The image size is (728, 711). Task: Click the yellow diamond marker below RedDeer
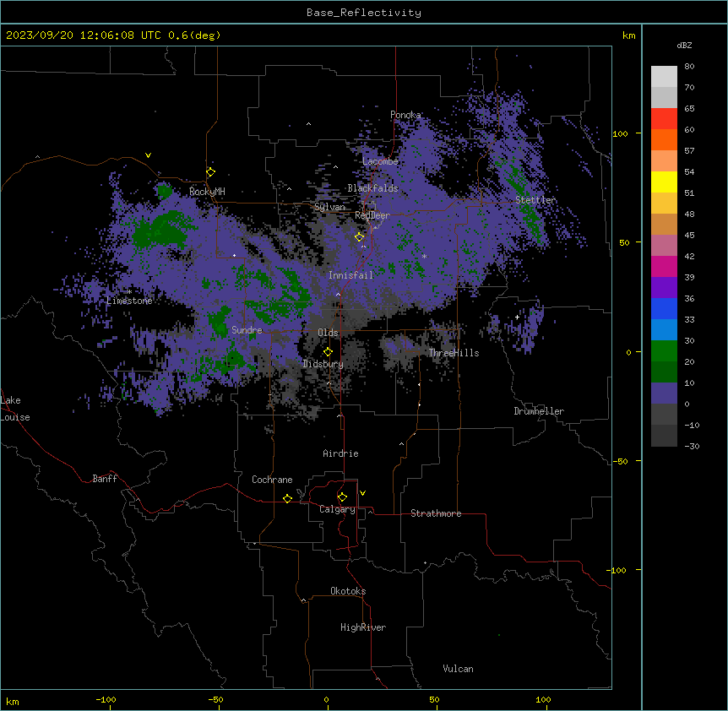(360, 237)
